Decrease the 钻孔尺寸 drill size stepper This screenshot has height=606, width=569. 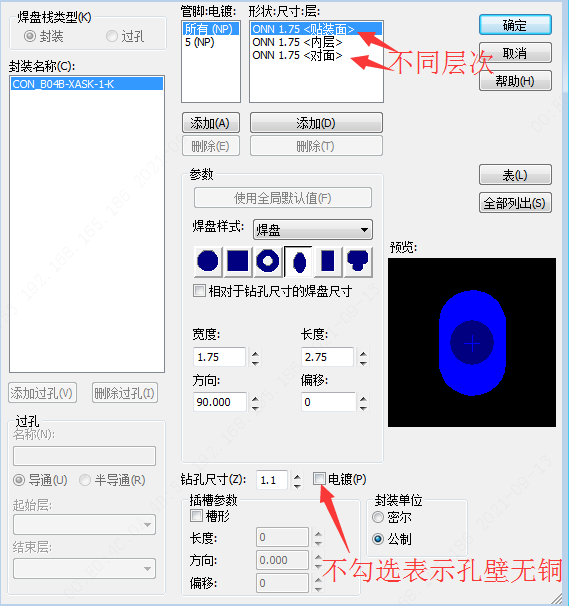point(297,485)
